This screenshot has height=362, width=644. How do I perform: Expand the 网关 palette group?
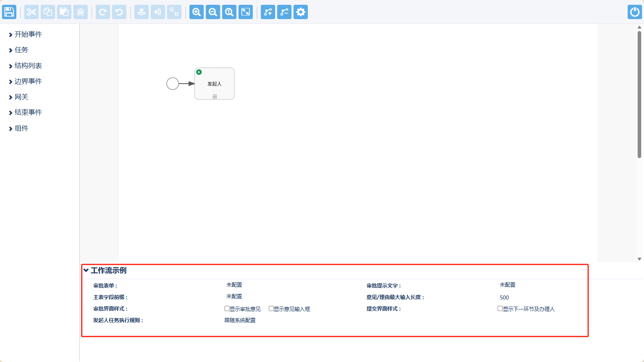(x=21, y=97)
